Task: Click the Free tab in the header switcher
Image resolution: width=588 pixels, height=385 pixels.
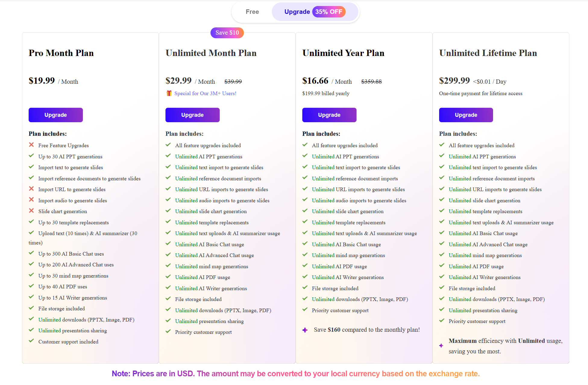Action: coord(252,12)
